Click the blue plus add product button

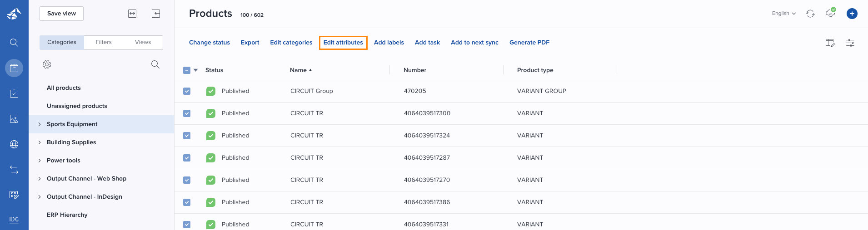point(852,14)
